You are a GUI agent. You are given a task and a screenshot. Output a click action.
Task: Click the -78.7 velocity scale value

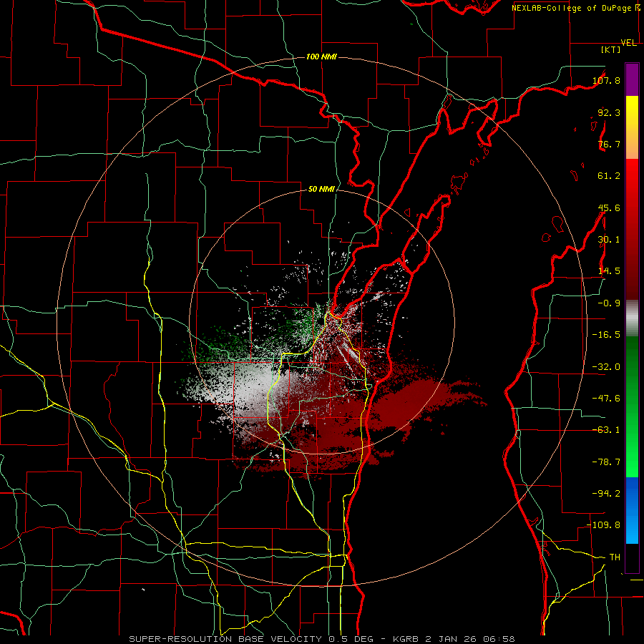click(x=606, y=462)
